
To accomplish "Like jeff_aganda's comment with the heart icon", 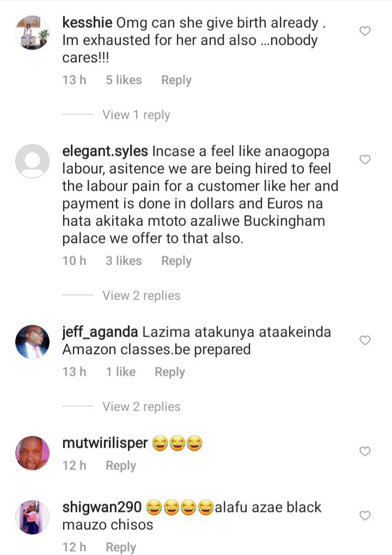I will 365,340.
